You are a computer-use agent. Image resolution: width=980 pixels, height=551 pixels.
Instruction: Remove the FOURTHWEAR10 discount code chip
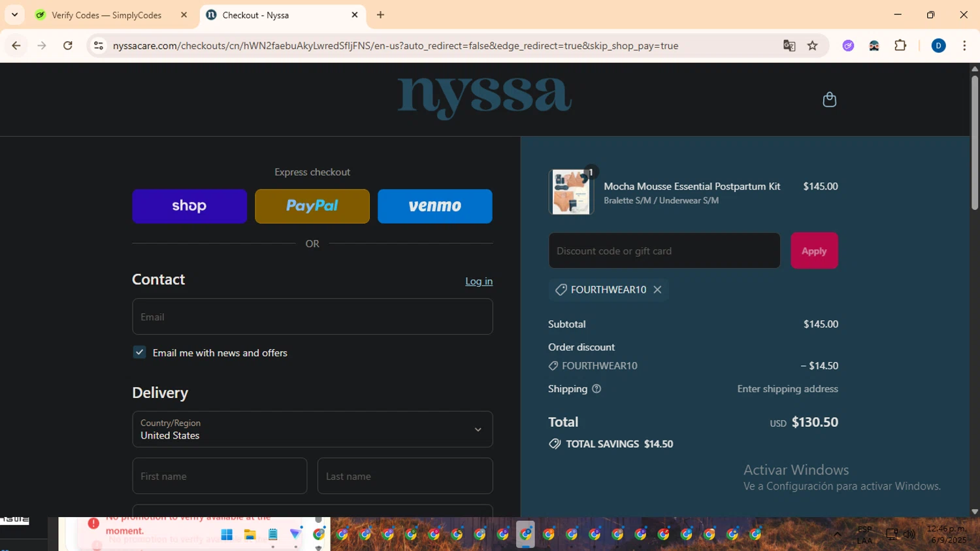[657, 290]
